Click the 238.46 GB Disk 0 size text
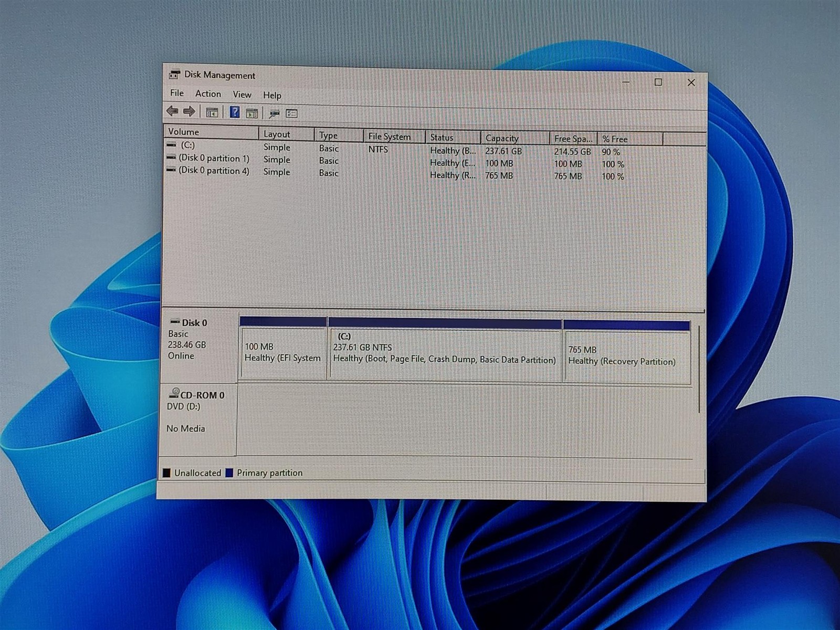Screen dimensions: 840x630 pos(187,344)
